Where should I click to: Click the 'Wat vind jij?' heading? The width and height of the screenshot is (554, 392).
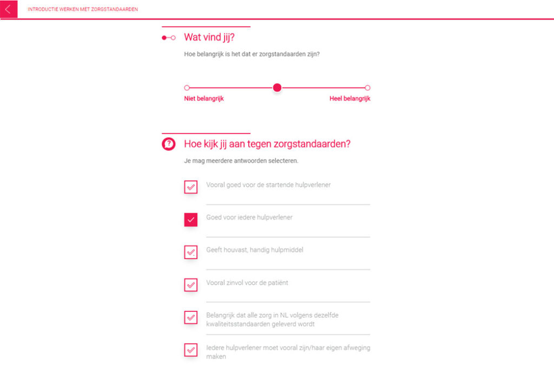point(209,37)
